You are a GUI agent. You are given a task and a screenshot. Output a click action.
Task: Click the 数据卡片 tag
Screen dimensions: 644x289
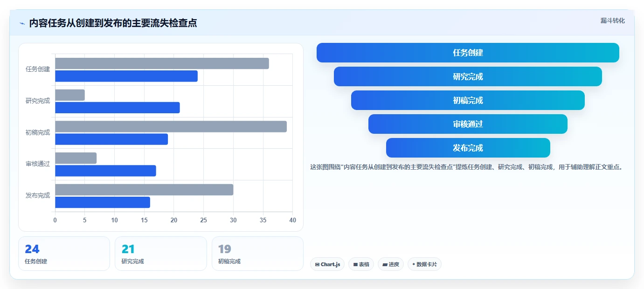(424, 264)
